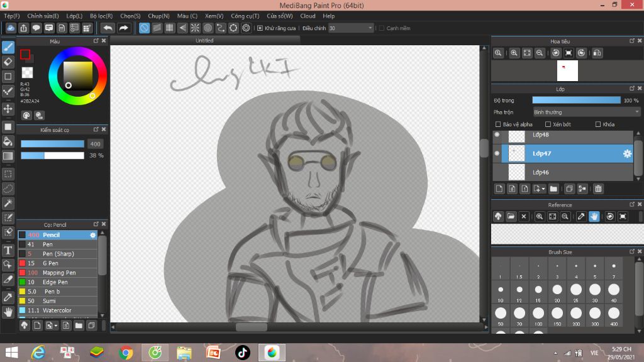Click the Undo arrow in toolbar

click(108, 28)
